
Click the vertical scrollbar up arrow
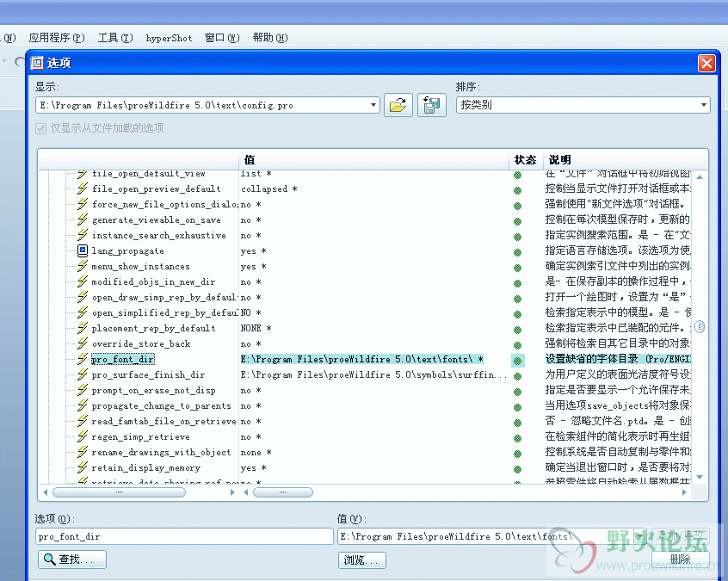click(700, 177)
